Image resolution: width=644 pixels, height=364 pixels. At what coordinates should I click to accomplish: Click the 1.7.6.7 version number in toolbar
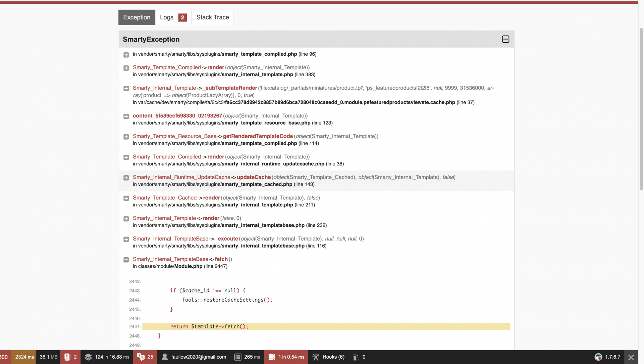click(x=612, y=357)
